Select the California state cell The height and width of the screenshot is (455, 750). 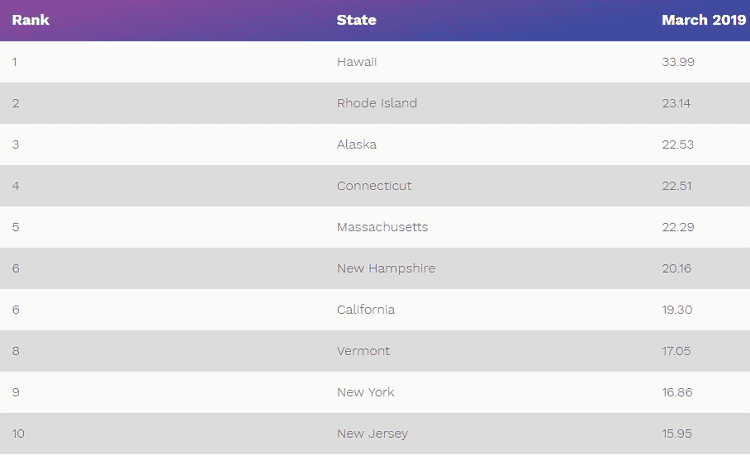tap(366, 309)
